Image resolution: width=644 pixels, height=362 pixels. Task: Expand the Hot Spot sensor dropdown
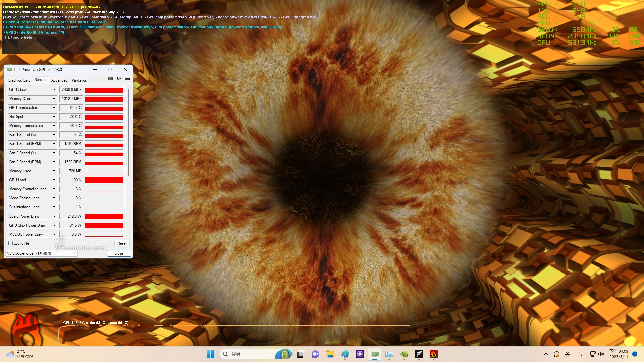click(x=54, y=117)
